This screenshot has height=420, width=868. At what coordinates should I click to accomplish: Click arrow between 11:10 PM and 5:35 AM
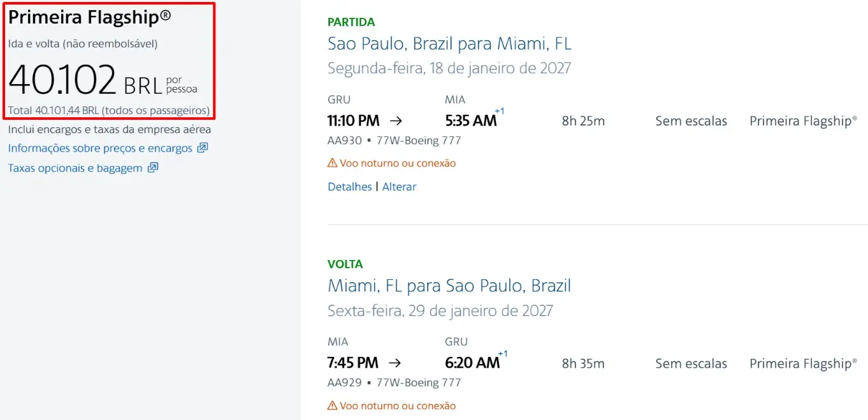(396, 120)
